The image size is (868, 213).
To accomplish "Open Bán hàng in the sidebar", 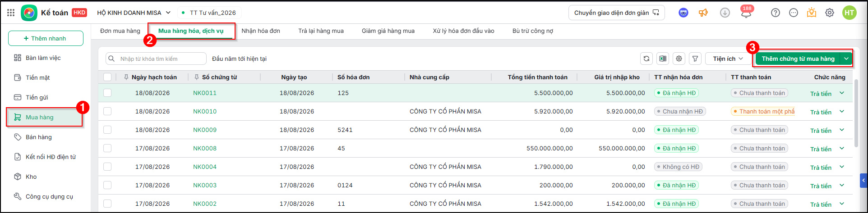I will coord(39,137).
